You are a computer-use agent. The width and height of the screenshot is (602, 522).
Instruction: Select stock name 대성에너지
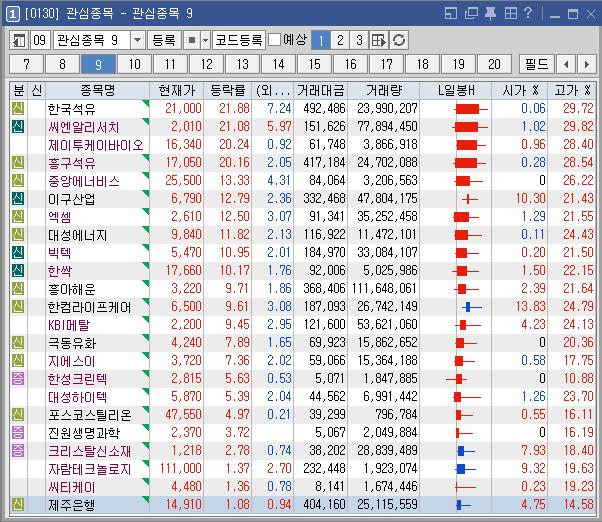pyautogui.click(x=78, y=235)
